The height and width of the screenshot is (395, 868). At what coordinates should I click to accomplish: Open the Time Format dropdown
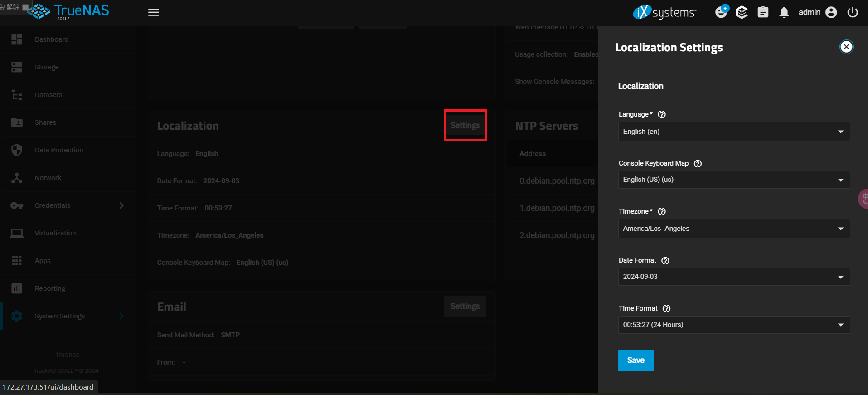(733, 325)
